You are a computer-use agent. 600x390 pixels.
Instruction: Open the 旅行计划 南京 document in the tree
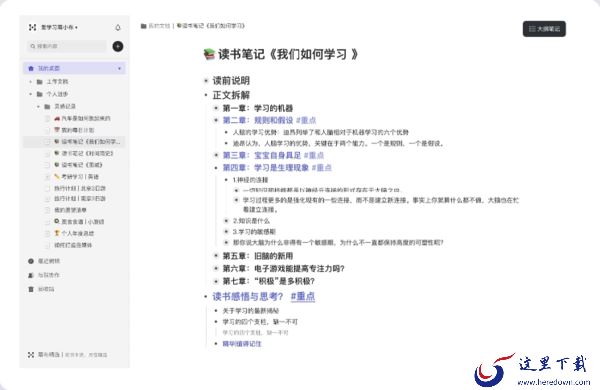point(80,198)
